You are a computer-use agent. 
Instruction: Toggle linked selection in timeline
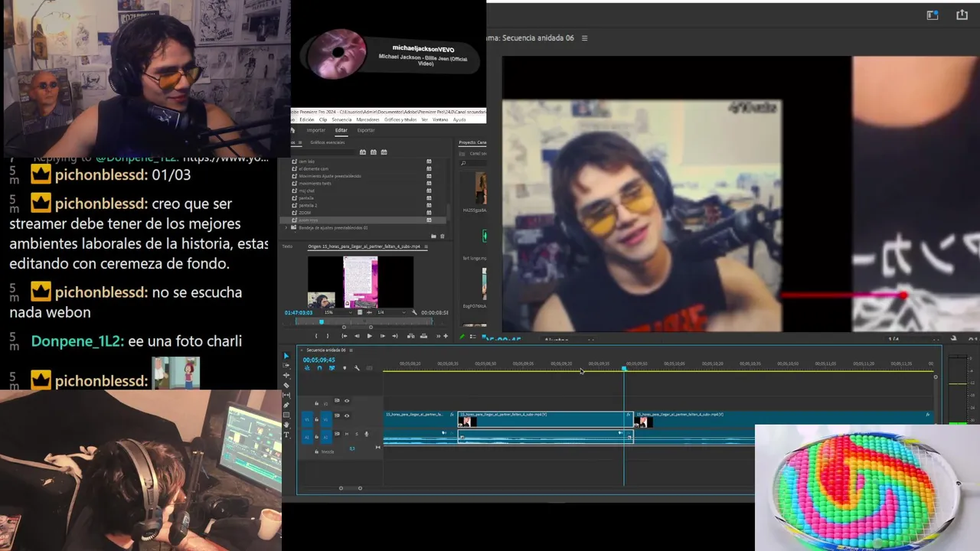(332, 368)
